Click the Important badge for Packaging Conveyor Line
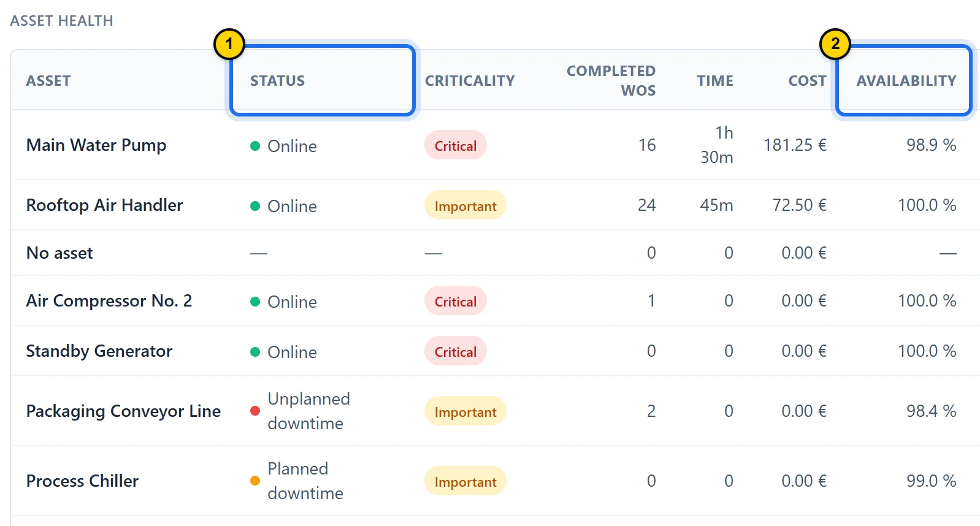Screen dimensions: 980x526 click(465, 411)
